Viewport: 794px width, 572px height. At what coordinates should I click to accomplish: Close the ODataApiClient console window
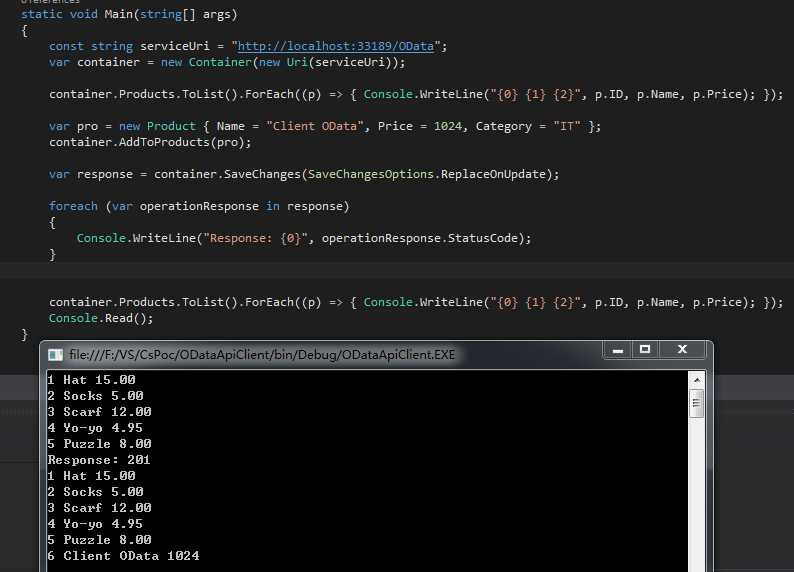point(682,349)
